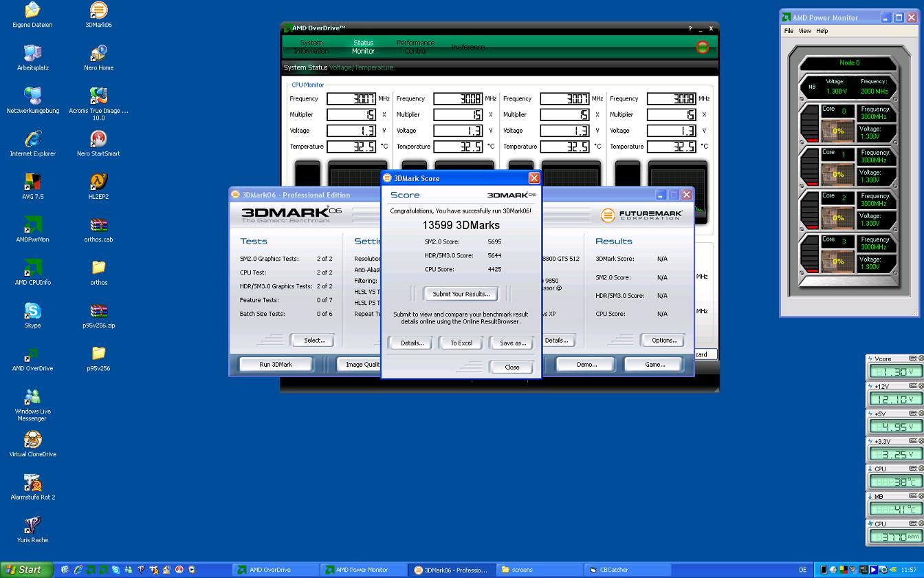Open the Help menu in AMD Power Monitor
This screenshot has height=578, width=924.
(x=822, y=31)
